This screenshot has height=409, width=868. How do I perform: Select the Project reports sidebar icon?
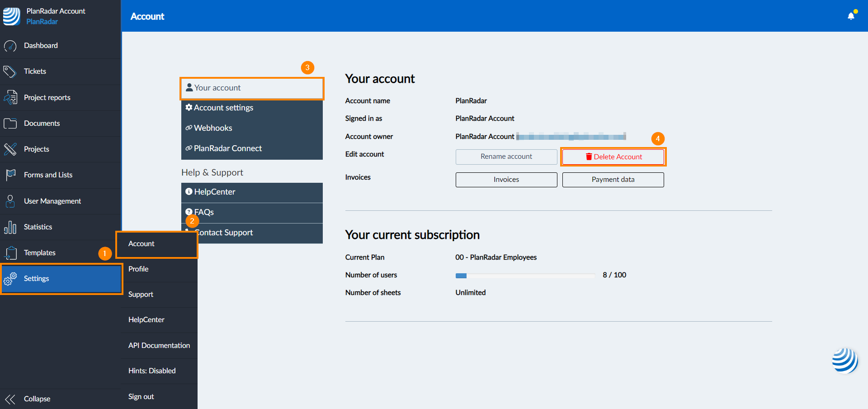pyautogui.click(x=10, y=97)
